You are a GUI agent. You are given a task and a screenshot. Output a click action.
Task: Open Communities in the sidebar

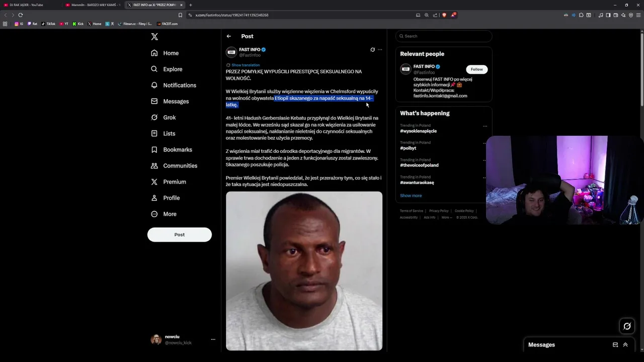[x=174, y=165]
